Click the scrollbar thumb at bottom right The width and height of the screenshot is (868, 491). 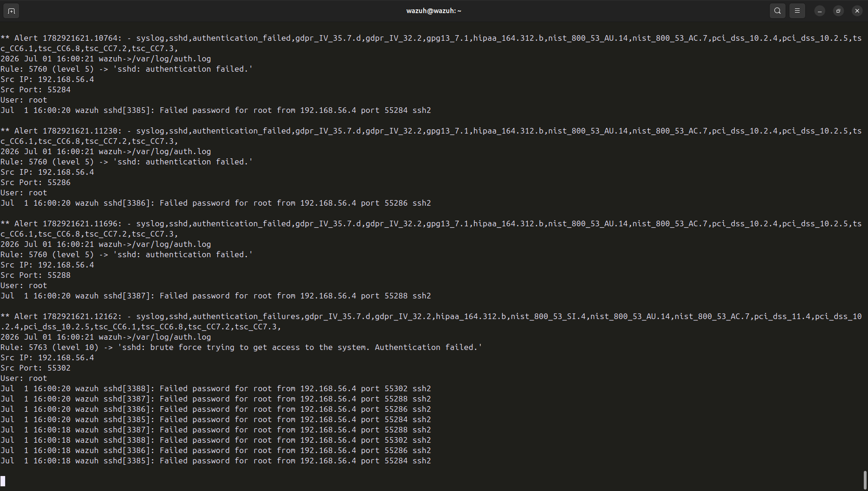[865, 480]
